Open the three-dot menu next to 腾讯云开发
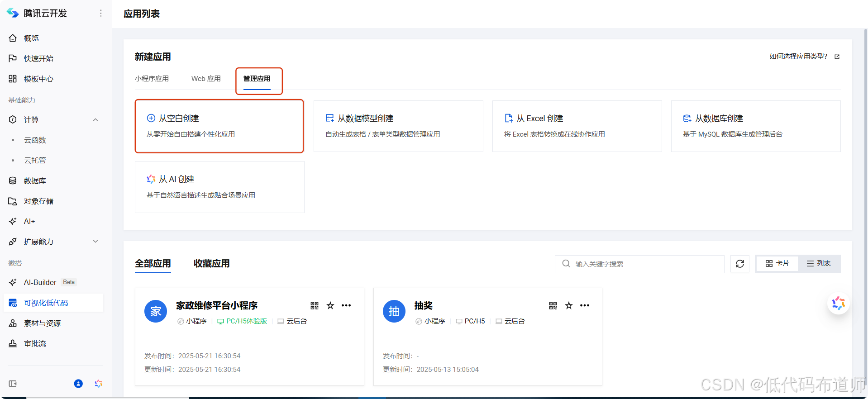This screenshot has height=399, width=868. coord(100,14)
